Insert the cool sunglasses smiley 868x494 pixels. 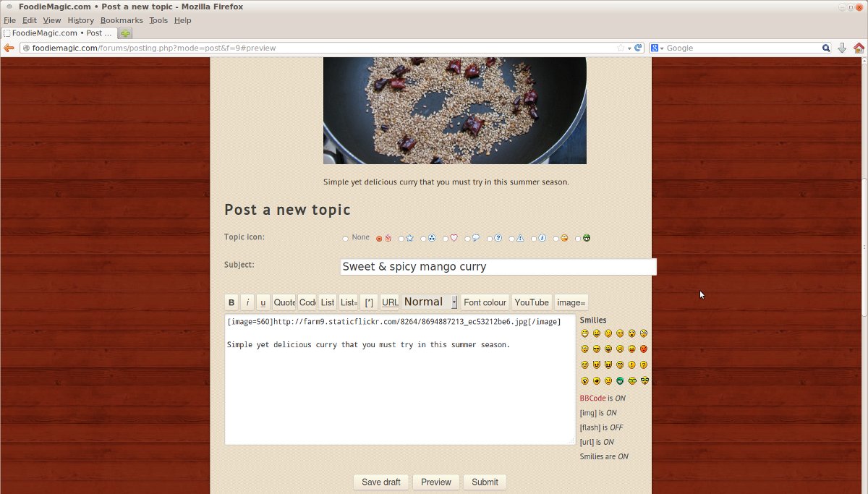pos(597,349)
